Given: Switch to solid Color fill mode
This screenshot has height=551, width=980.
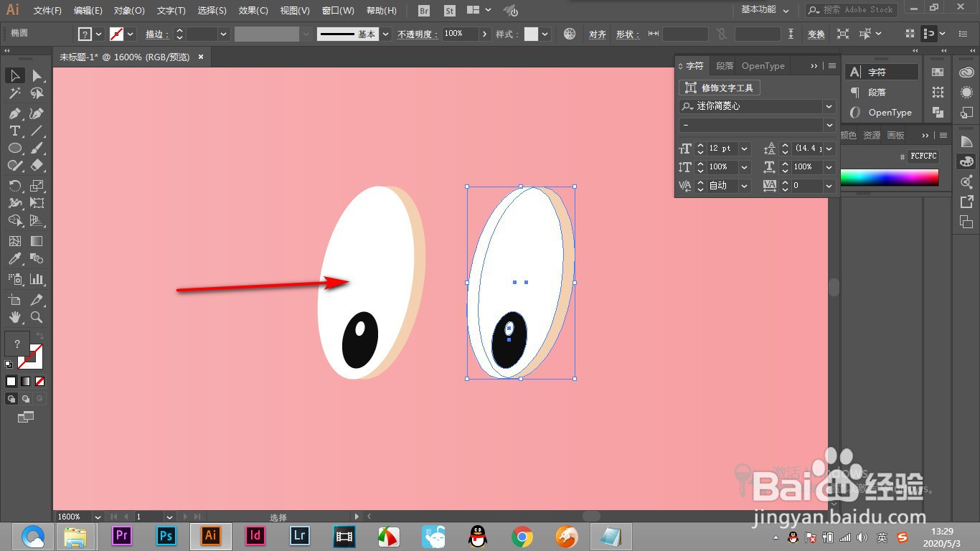Looking at the screenshot, I should (x=11, y=382).
